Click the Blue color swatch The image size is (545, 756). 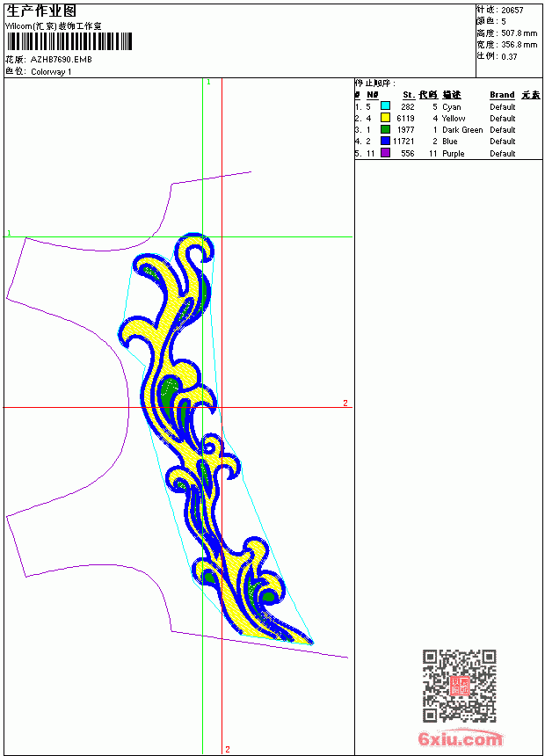385,141
